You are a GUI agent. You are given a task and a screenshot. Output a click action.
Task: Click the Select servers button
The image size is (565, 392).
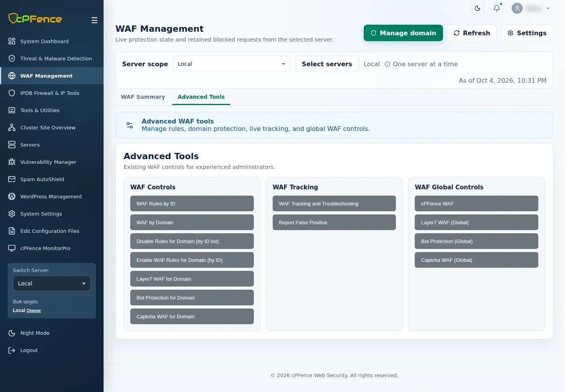click(327, 64)
